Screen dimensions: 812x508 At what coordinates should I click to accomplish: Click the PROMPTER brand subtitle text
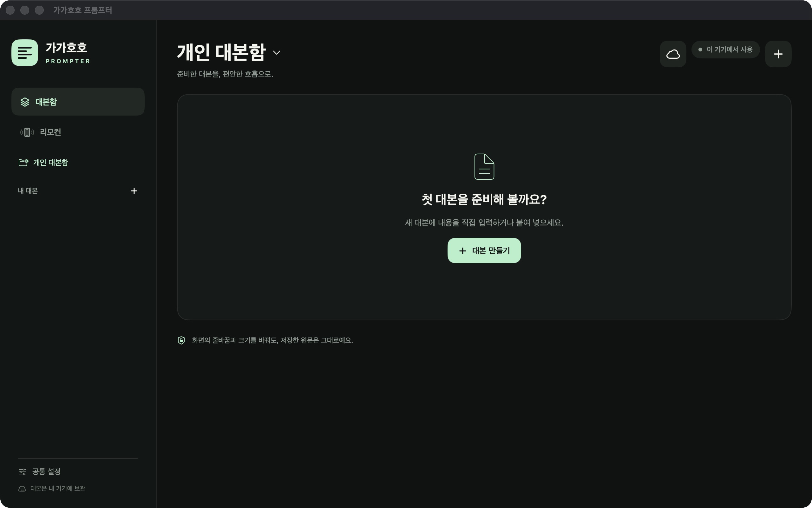click(68, 61)
